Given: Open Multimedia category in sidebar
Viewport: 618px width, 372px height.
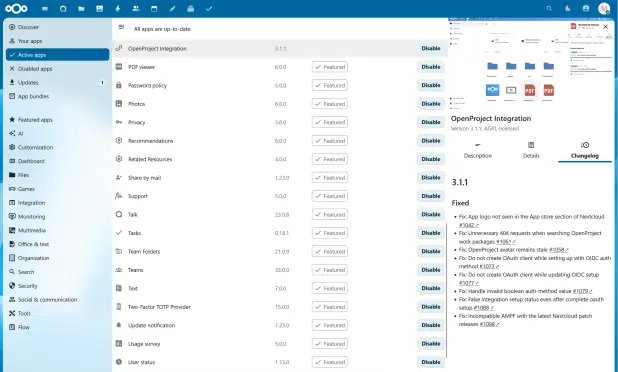Looking at the screenshot, I should [58, 230].
